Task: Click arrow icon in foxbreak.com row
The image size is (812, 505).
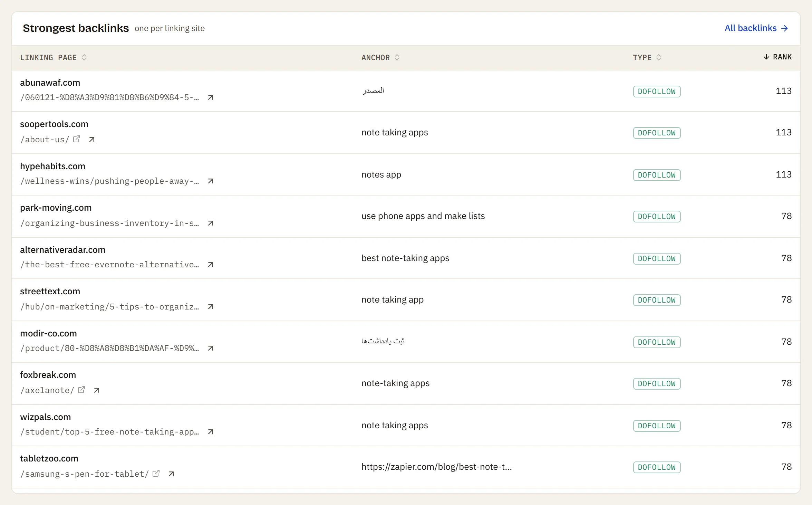Action: [97, 390]
